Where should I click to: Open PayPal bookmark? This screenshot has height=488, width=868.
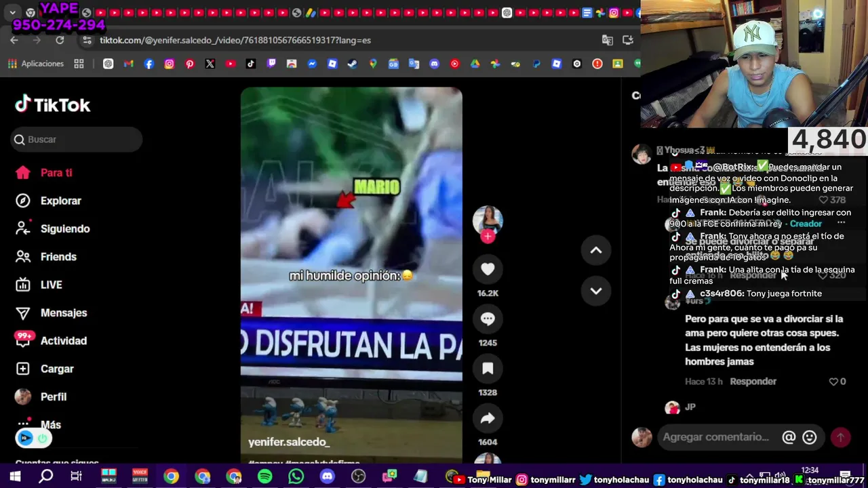point(536,64)
